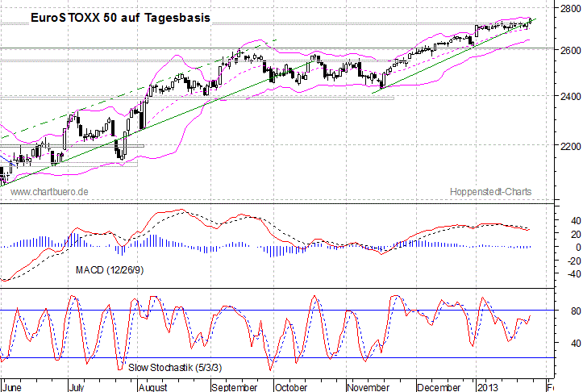Select the -40 label on the MACD axis
This screenshot has width=583, height=392.
coord(573,274)
